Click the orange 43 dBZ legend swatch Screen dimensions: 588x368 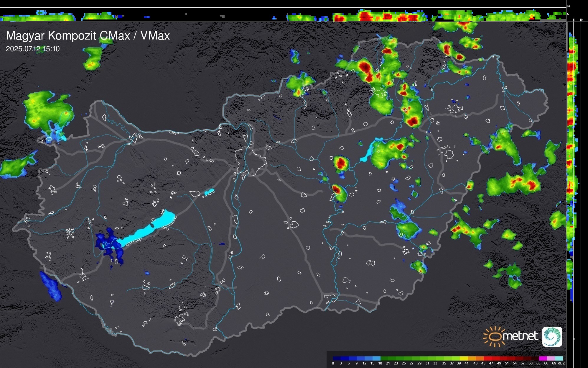[480, 358]
